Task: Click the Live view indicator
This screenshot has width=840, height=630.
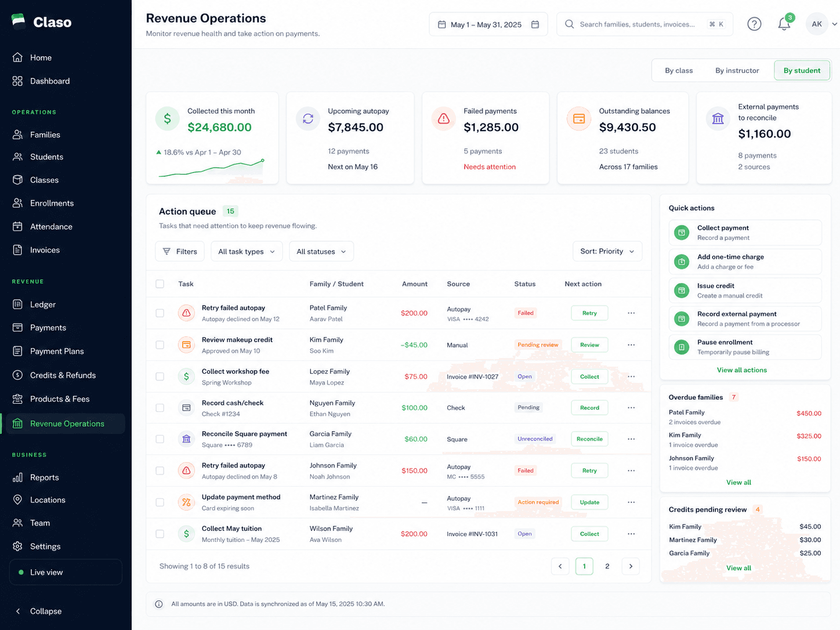Action: (x=66, y=572)
